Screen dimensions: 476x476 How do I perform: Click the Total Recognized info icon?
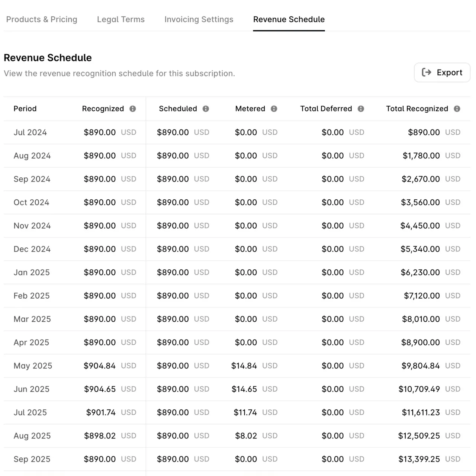coord(457,109)
